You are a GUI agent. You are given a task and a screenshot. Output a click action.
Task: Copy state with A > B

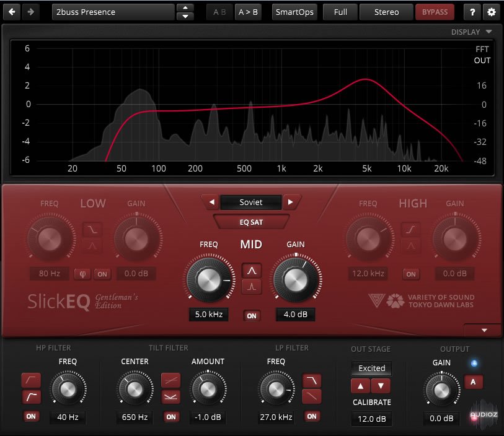click(x=248, y=12)
